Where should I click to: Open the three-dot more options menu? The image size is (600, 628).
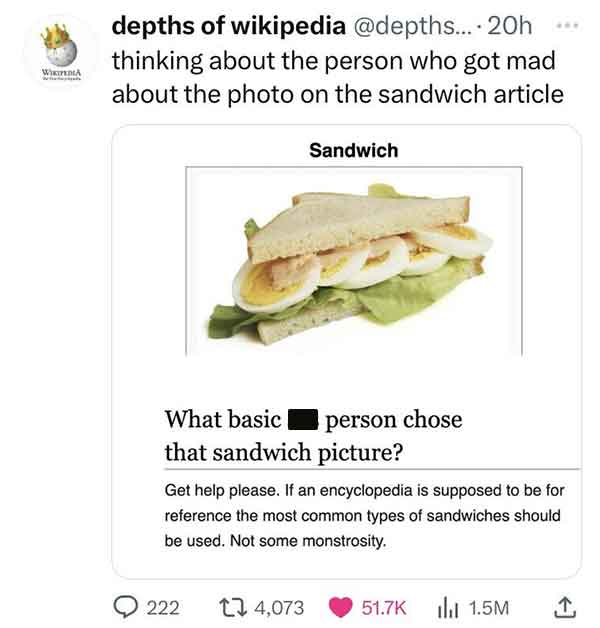[568, 22]
